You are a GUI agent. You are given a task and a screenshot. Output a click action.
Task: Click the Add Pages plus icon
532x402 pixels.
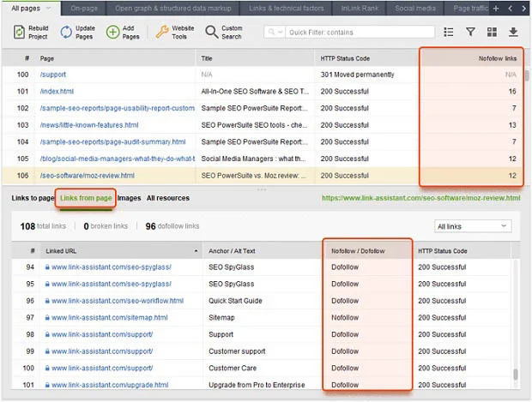coord(112,32)
